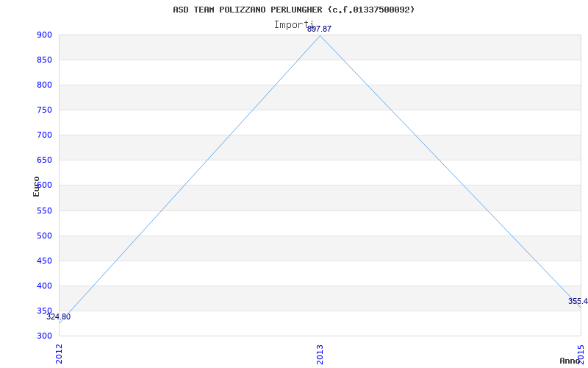
Task: Click the 400 y-axis tick label
Action: pos(44,286)
